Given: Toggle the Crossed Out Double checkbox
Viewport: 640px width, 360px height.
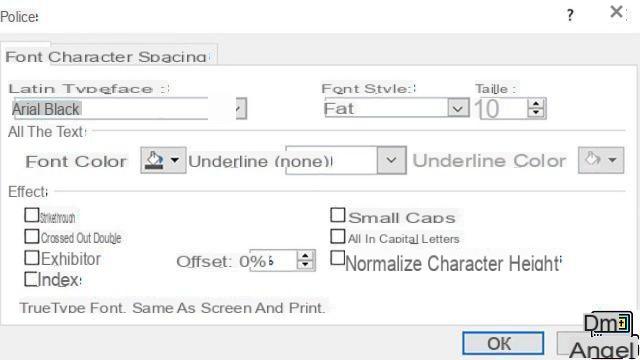Looking at the screenshot, I should point(31,236).
